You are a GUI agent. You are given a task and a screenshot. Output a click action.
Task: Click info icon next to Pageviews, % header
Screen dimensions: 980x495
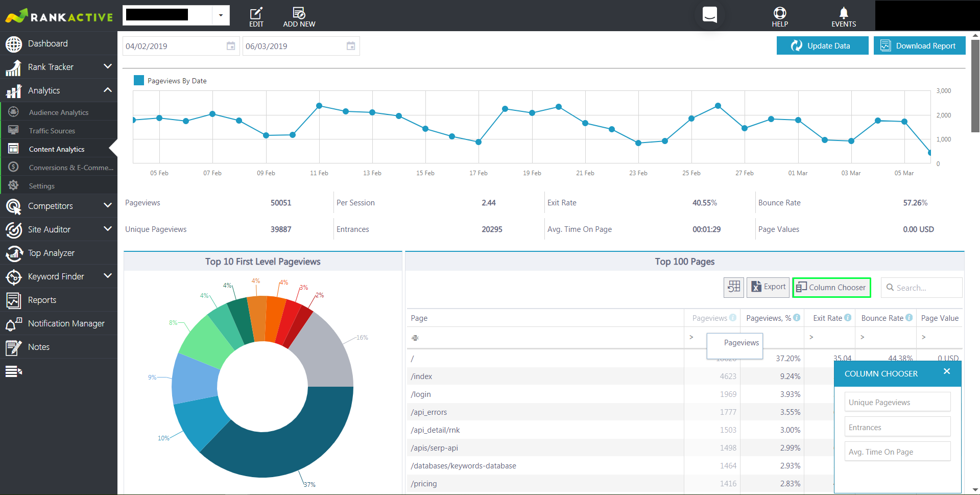point(797,318)
